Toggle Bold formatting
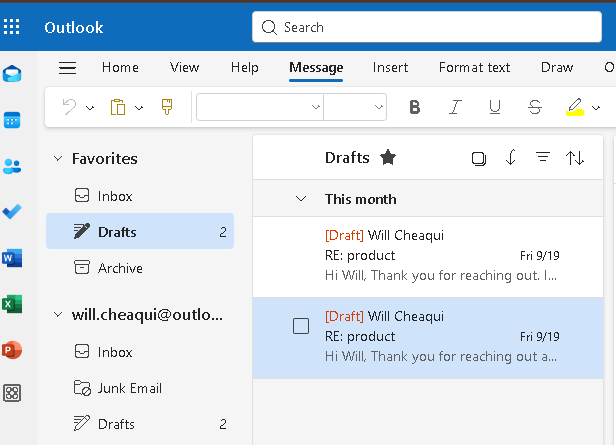Screen dimensions: 616x445 (415, 107)
